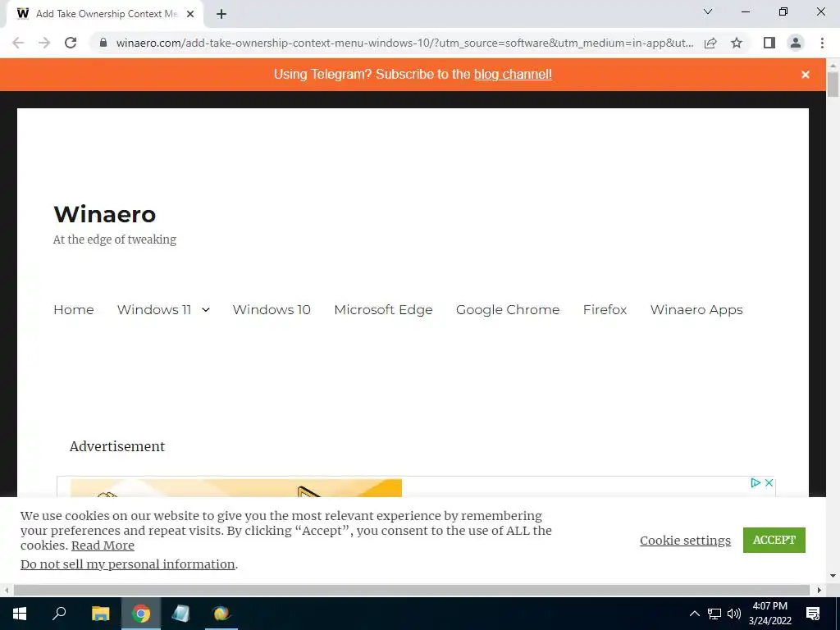Open the notification center icon

pos(813,614)
